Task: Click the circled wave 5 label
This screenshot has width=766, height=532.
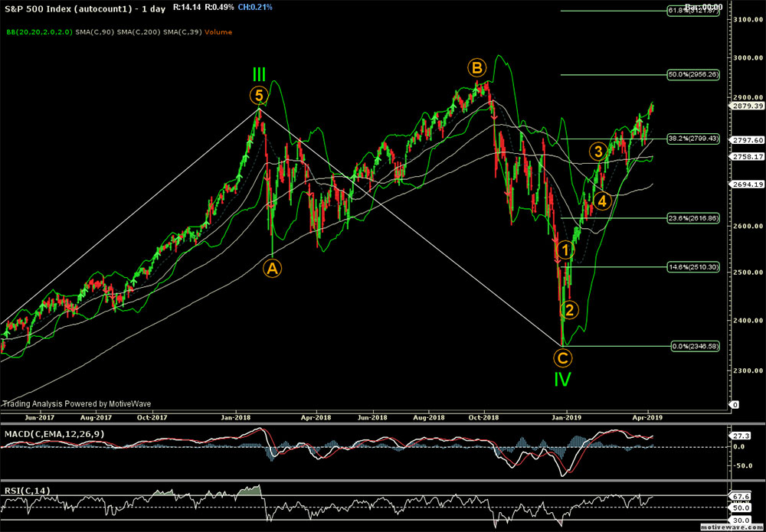Action: pyautogui.click(x=259, y=96)
